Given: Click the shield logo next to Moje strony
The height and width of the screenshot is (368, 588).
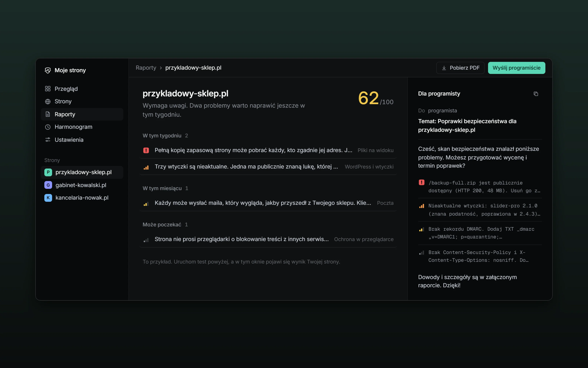Looking at the screenshot, I should tap(48, 70).
